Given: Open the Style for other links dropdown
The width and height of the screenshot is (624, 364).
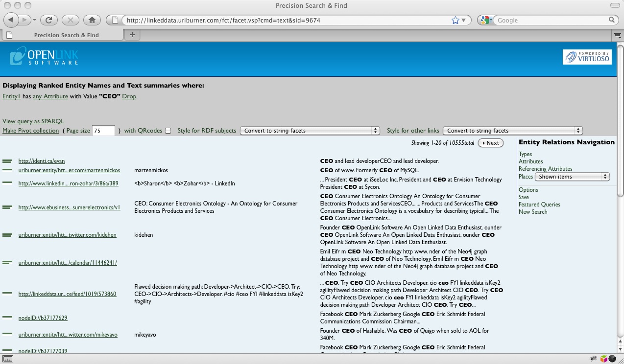Looking at the screenshot, I should coord(512,131).
